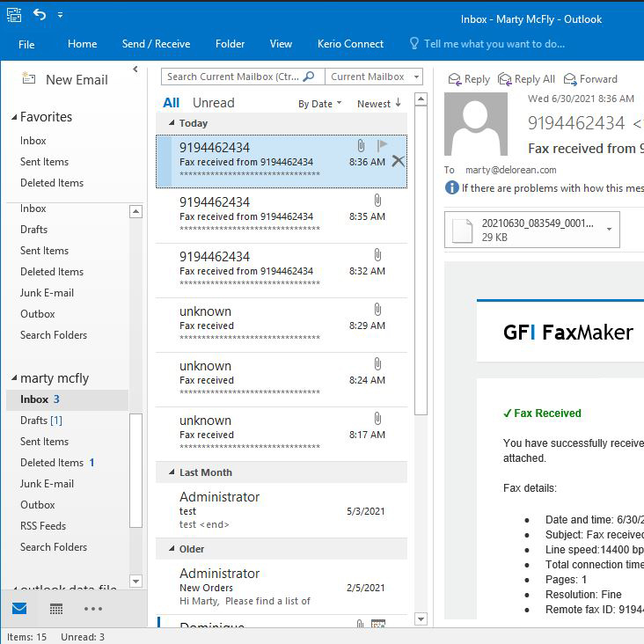Open the Drafts [1] folder
The image size is (644, 644).
pyautogui.click(x=41, y=421)
